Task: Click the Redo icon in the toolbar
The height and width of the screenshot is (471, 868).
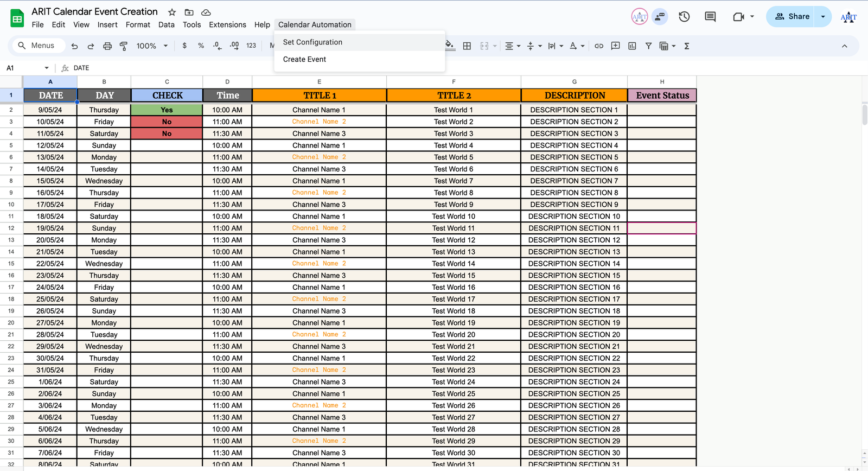Action: tap(91, 46)
